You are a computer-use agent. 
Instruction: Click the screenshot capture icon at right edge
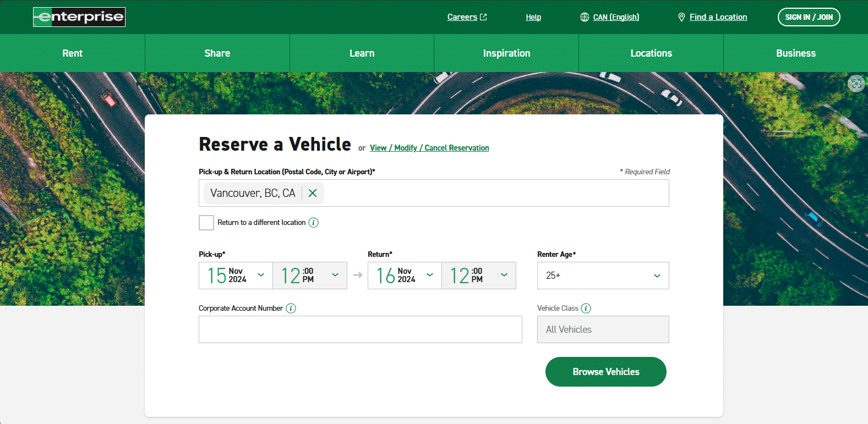(x=856, y=84)
